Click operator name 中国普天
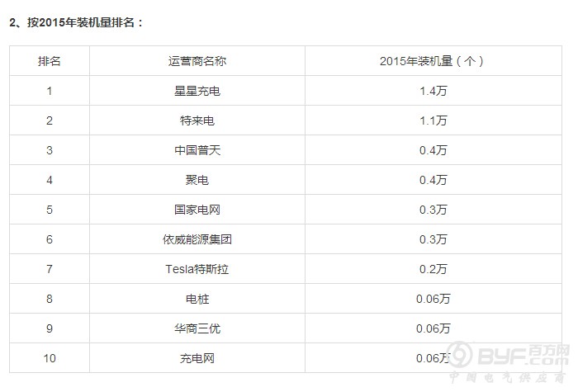 [197, 150]
